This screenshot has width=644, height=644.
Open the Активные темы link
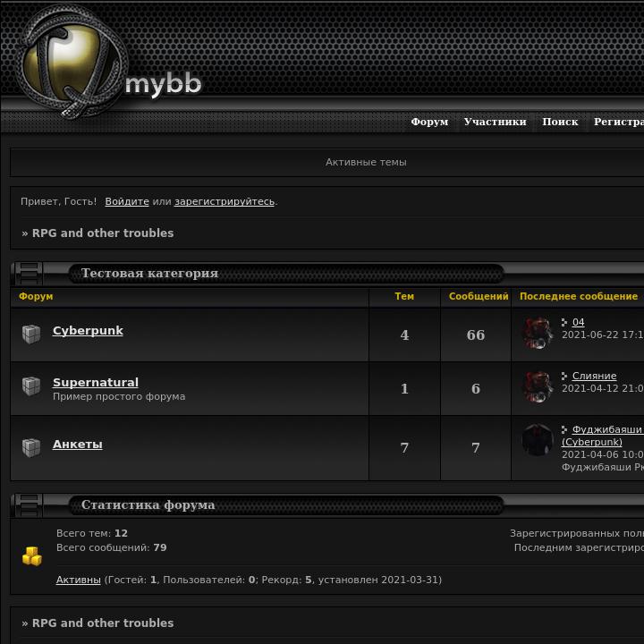[x=366, y=162]
